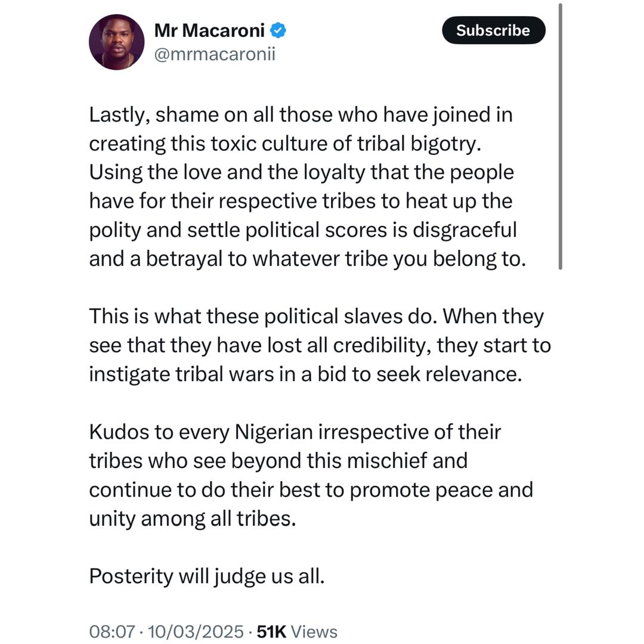Open the 51K Views count
644x644 pixels.
[297, 631]
